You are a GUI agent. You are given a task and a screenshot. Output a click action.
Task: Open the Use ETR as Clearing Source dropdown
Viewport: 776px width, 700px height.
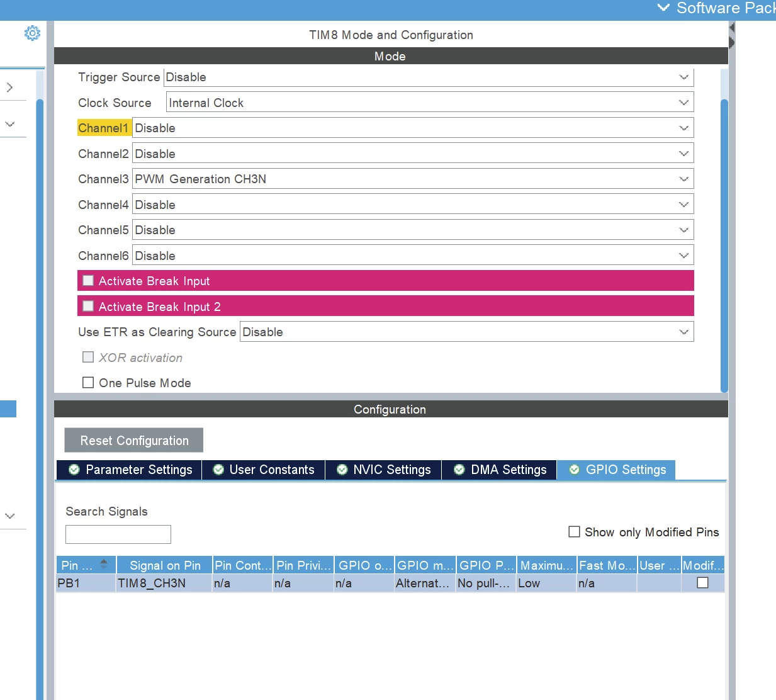point(466,332)
